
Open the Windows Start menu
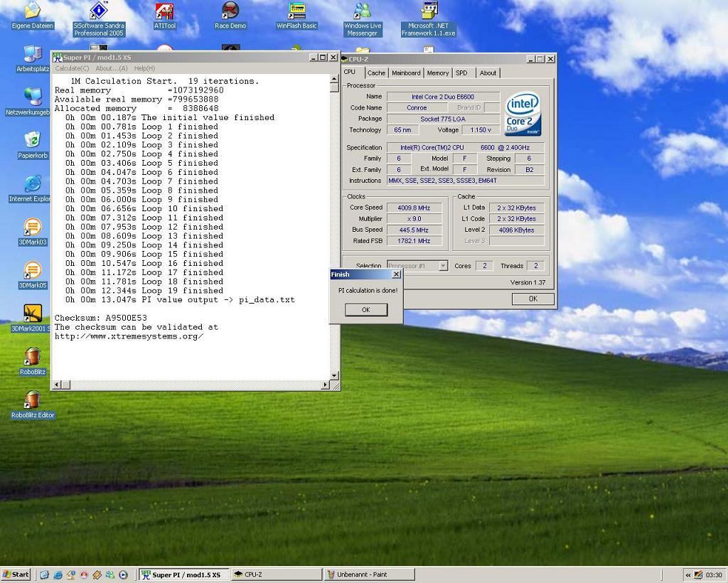(x=16, y=574)
